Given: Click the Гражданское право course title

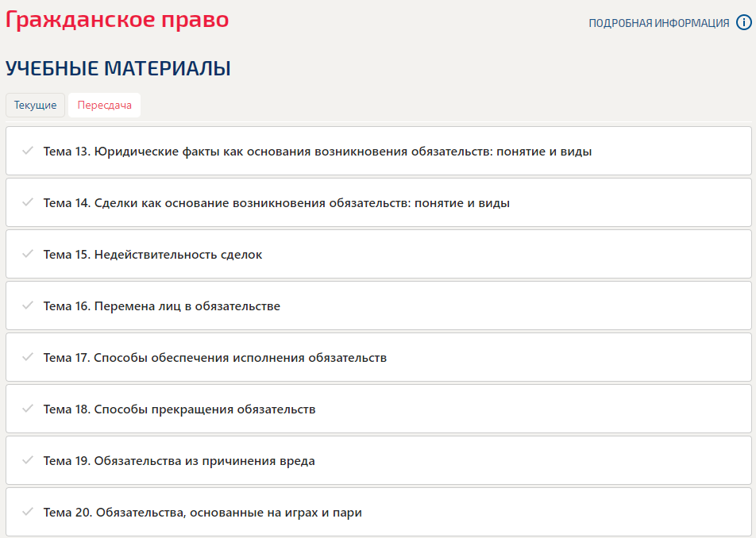Looking at the screenshot, I should pyautogui.click(x=117, y=19).
